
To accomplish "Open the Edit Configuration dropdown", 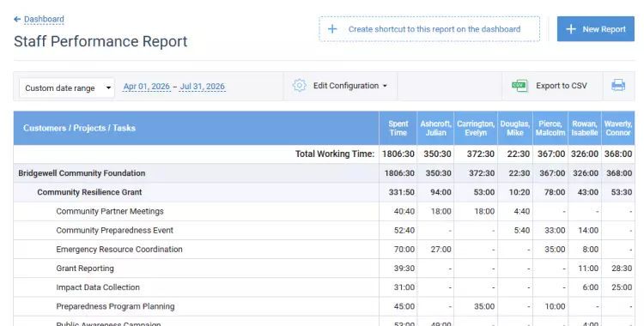I will (350, 86).
